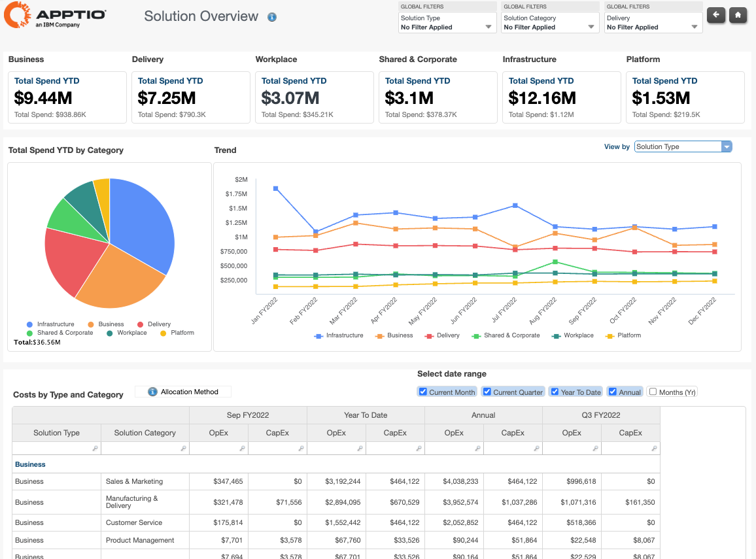Viewport: 756px width, 559px height.
Task: Click the magnifier under Sep FY2022 OpEx column
Action: coord(242,448)
